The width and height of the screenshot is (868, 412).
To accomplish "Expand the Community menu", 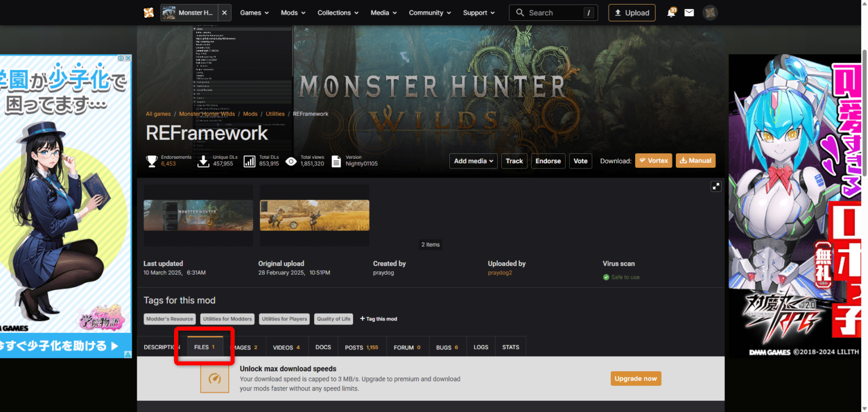I will (430, 12).
